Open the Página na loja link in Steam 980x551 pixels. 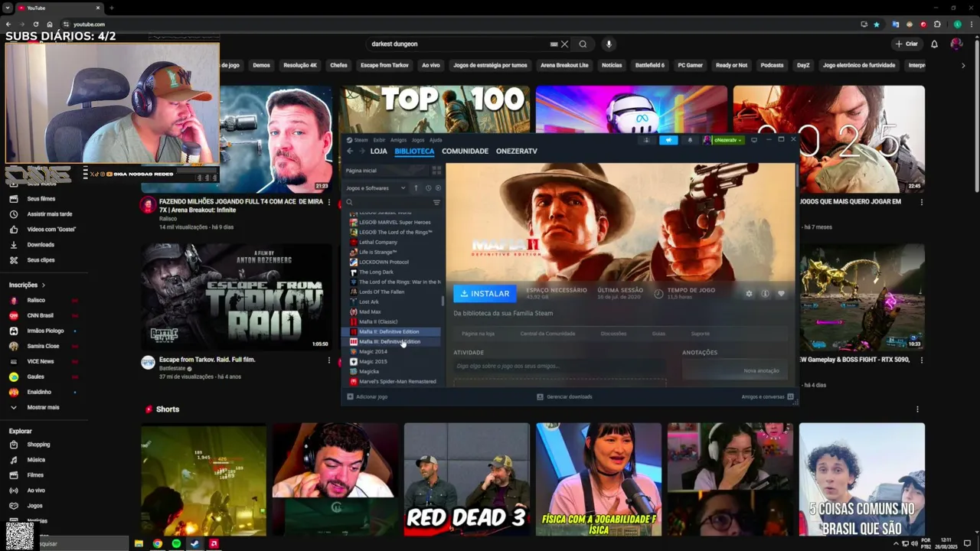point(478,334)
